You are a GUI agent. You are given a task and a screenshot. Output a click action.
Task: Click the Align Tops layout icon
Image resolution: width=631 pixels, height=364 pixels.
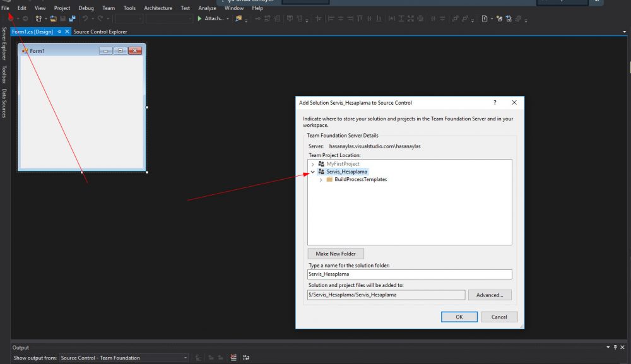click(360, 18)
